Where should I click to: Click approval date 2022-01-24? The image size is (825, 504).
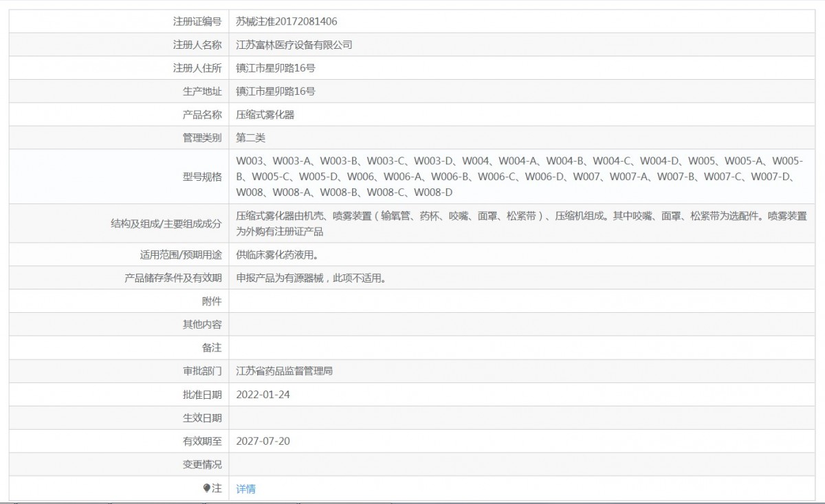[x=263, y=395]
